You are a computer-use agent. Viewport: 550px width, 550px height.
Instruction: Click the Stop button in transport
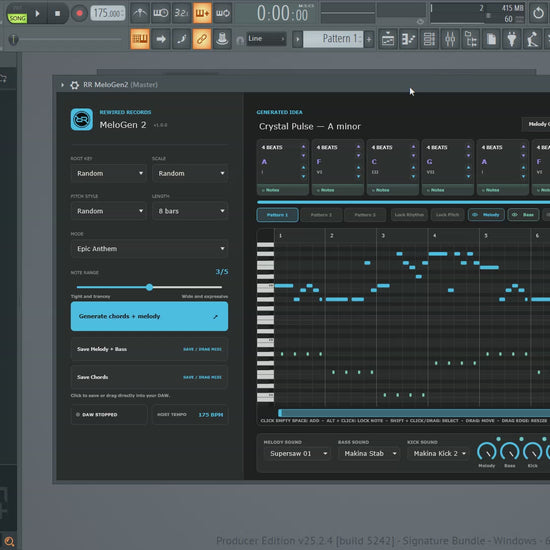58,14
